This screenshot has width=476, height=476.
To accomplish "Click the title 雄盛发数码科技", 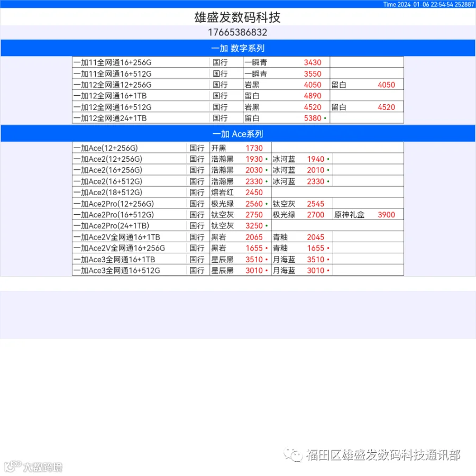I will pyautogui.click(x=237, y=17).
